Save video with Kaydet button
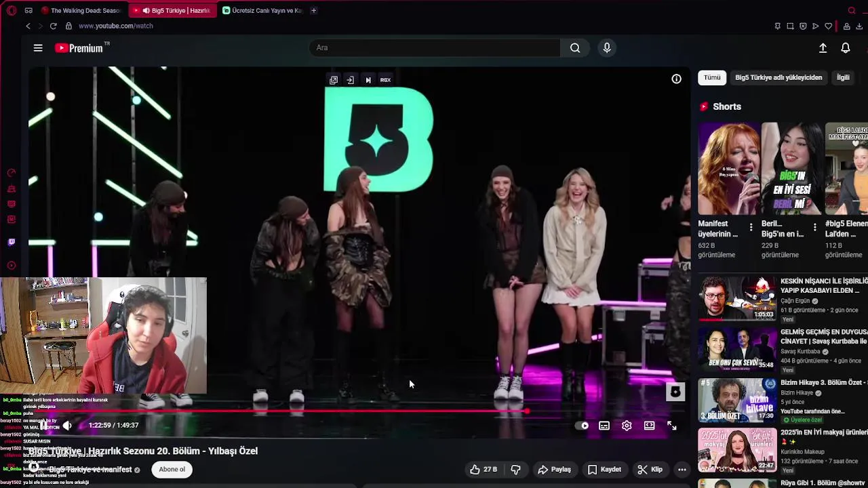The height and width of the screenshot is (488, 868). [604, 469]
